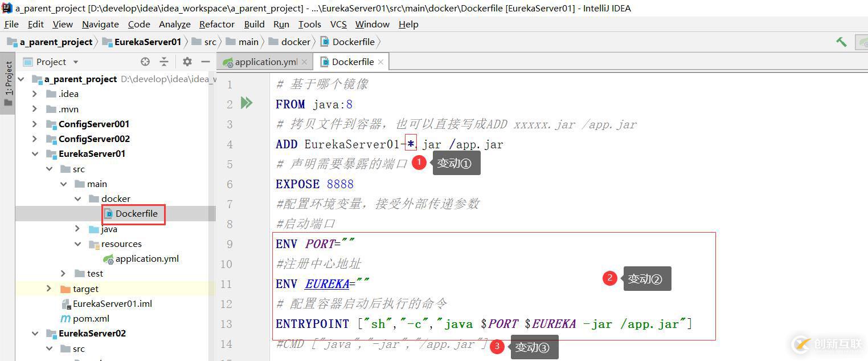Expand the ConfigServer001 module

pos(35,124)
